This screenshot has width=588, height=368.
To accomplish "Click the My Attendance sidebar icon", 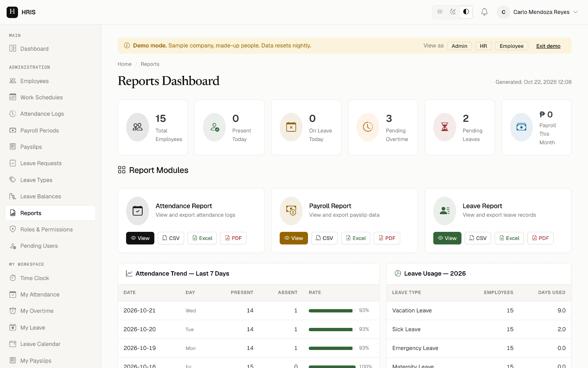I will coord(13,294).
